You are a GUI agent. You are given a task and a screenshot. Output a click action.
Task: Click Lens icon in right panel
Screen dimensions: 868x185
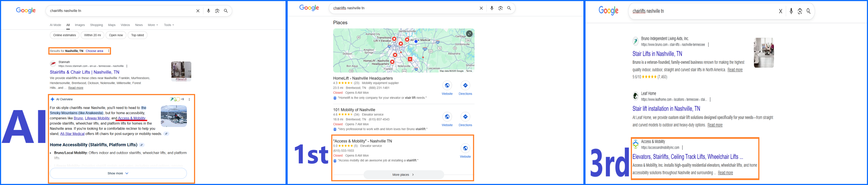(800, 11)
